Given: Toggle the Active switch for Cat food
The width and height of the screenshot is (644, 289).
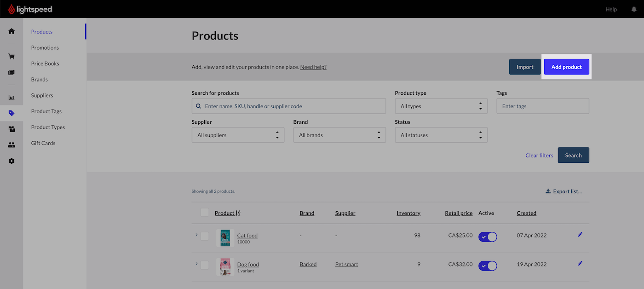Looking at the screenshot, I should tap(488, 237).
